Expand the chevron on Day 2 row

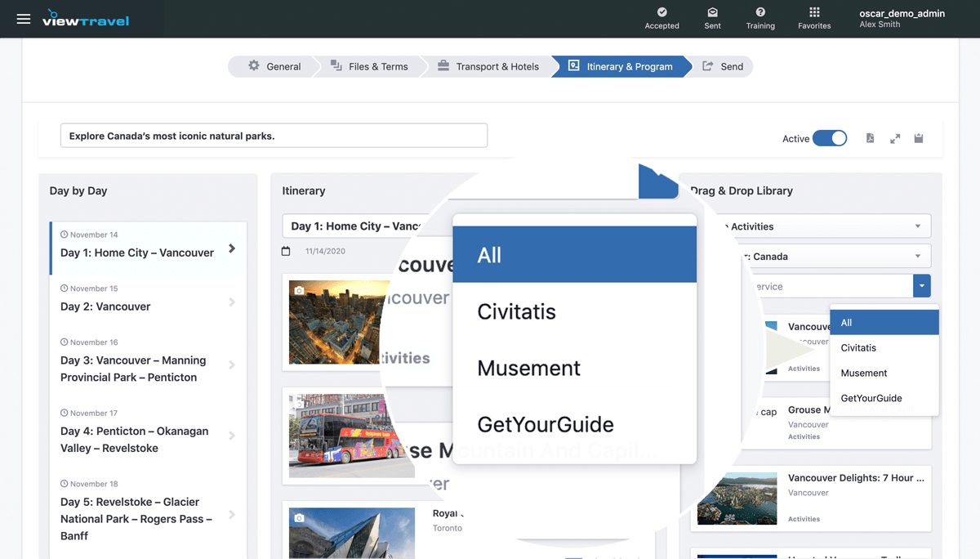tap(232, 302)
